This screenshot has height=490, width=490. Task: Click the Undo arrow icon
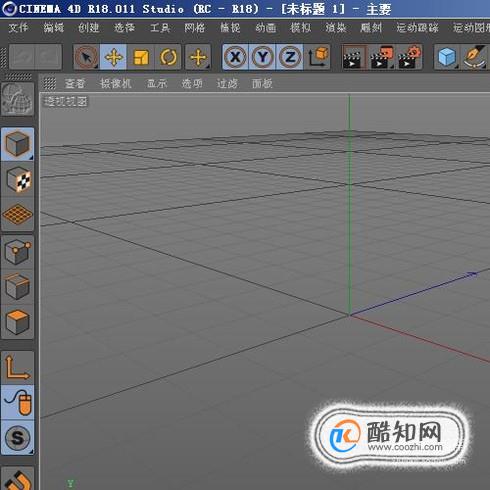[x=22, y=57]
